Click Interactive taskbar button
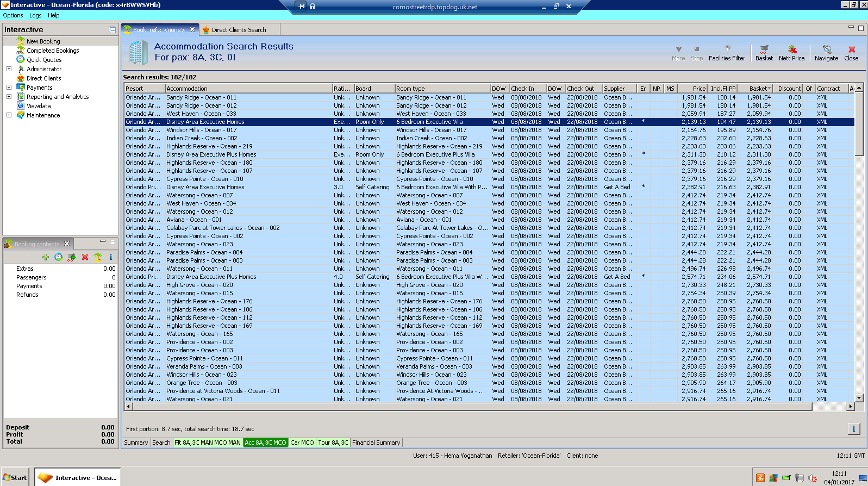This screenshot has width=868, height=486. pyautogui.click(x=77, y=477)
